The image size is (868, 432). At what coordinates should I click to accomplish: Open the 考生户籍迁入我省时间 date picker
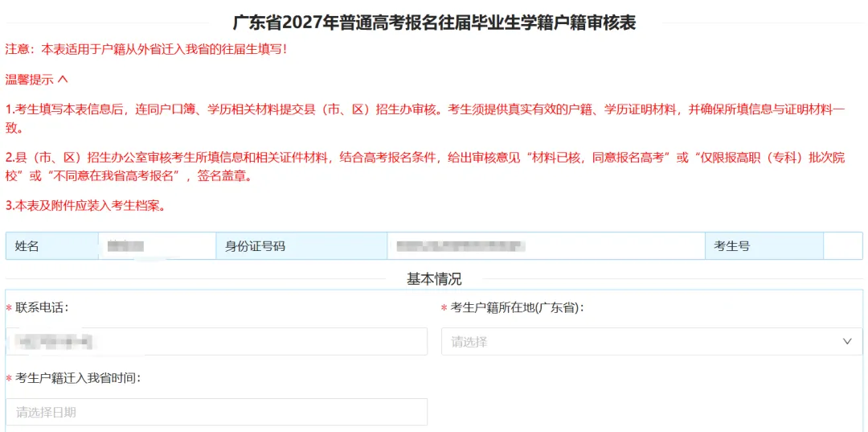216,412
